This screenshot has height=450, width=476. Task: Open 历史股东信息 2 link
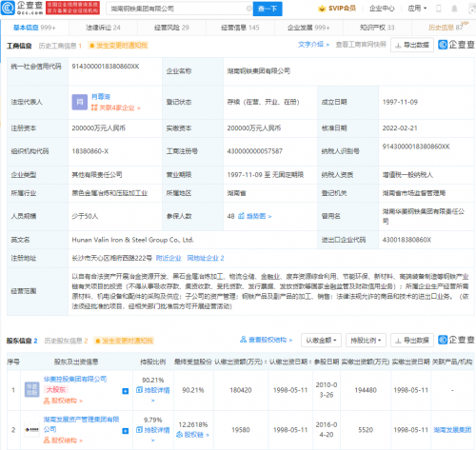tap(66, 341)
